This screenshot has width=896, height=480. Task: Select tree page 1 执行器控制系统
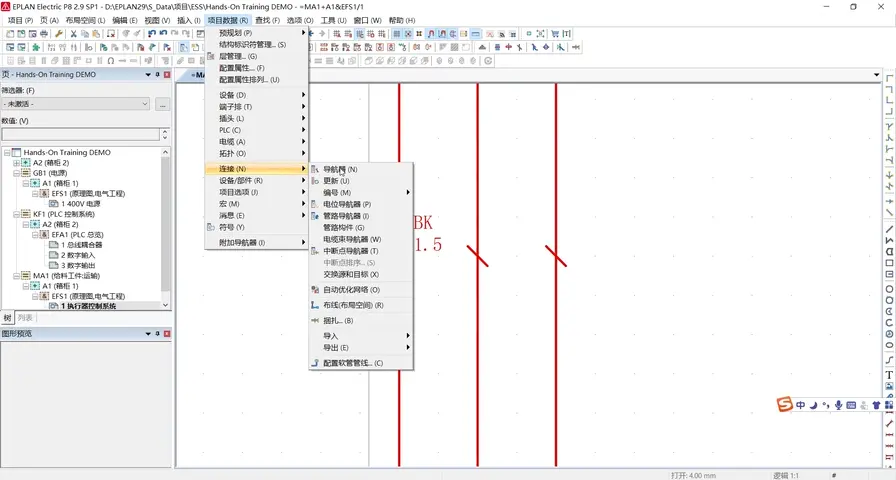coord(88,306)
